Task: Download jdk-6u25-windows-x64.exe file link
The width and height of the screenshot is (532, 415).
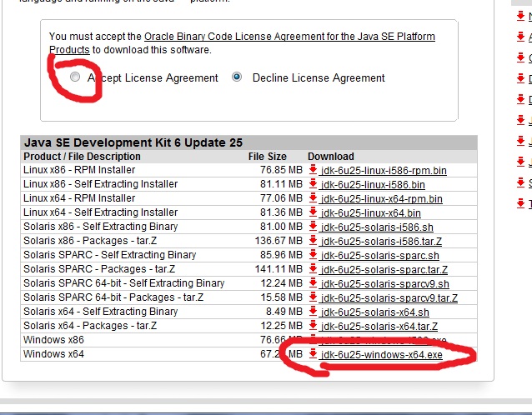Action: coord(381,355)
